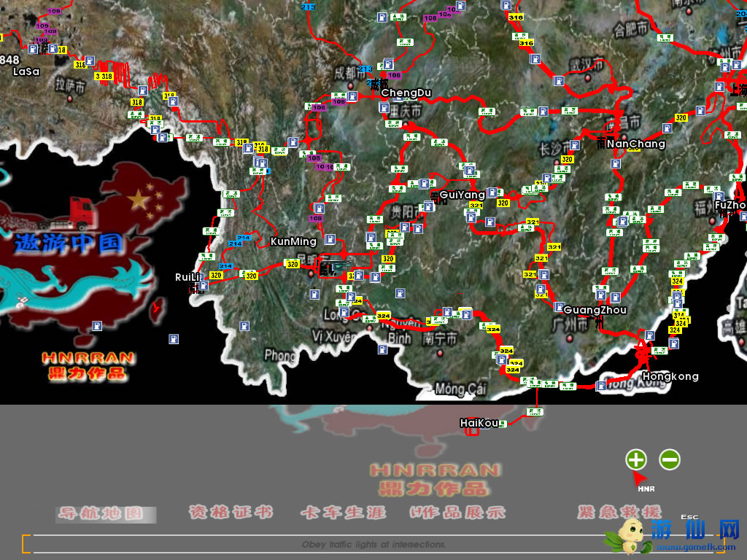Click the 拉萨市 city dot marker
This screenshot has height=560, width=747.
(x=69, y=98)
